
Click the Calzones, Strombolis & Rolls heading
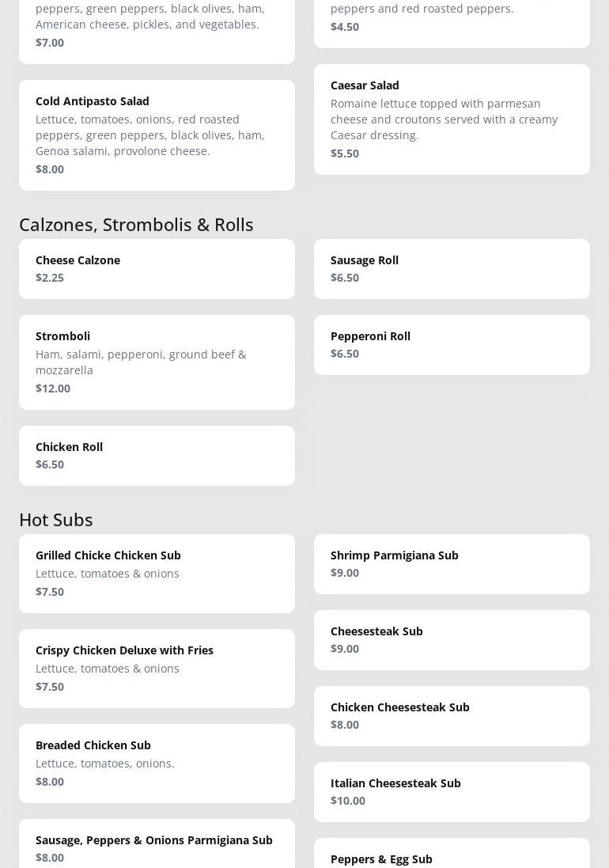[136, 224]
